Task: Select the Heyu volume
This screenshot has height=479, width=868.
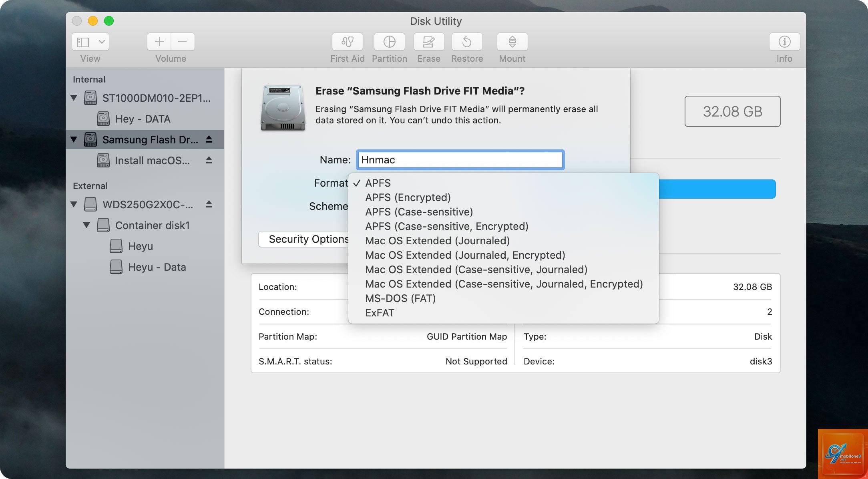Action: tap(145, 246)
